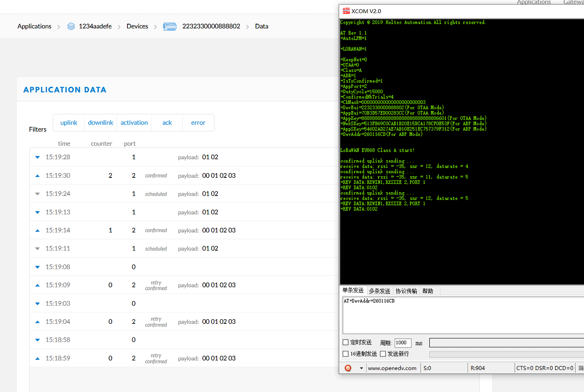
Task: Select the downlink filter
Action: [101, 123]
